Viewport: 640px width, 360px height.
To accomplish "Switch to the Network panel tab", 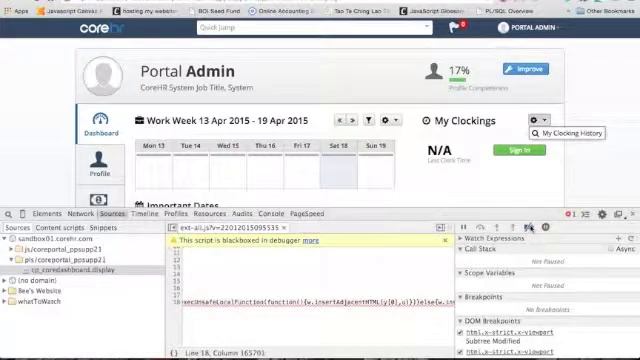I will pyautogui.click(x=80, y=214).
